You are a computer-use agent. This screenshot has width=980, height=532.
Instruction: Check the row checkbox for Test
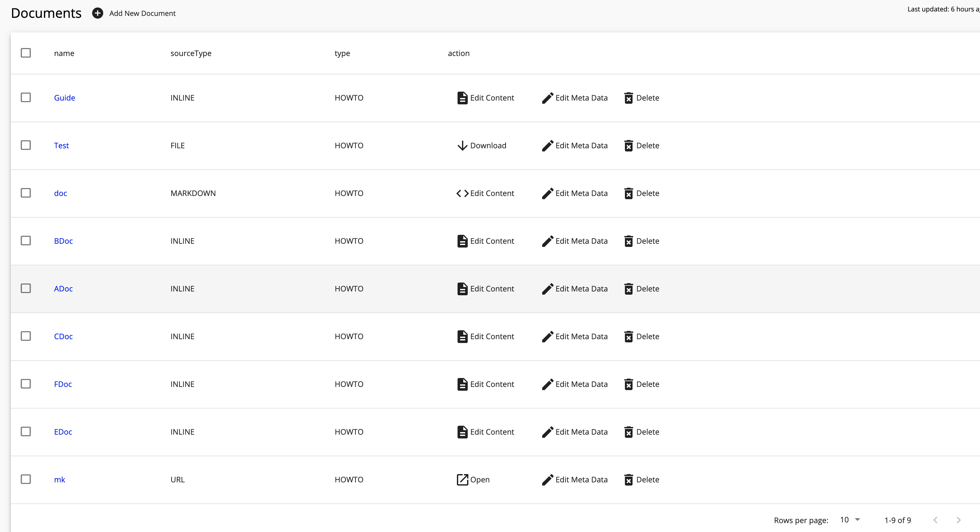25,145
